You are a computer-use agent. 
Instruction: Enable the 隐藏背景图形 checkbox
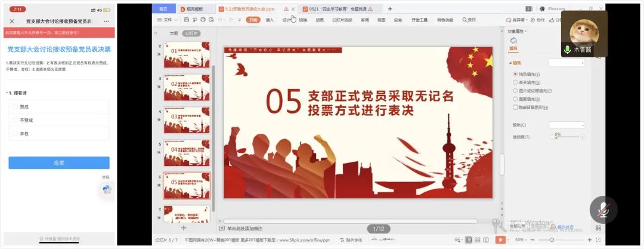point(516,107)
